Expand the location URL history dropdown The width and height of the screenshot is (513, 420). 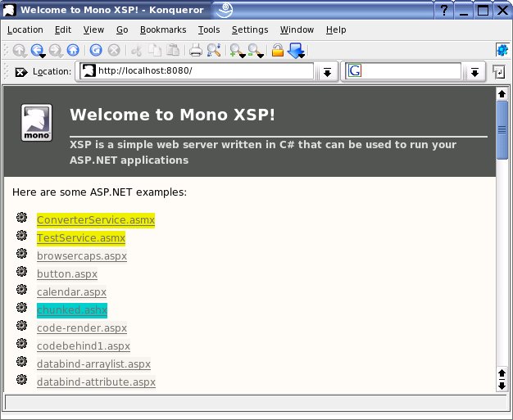(x=327, y=72)
